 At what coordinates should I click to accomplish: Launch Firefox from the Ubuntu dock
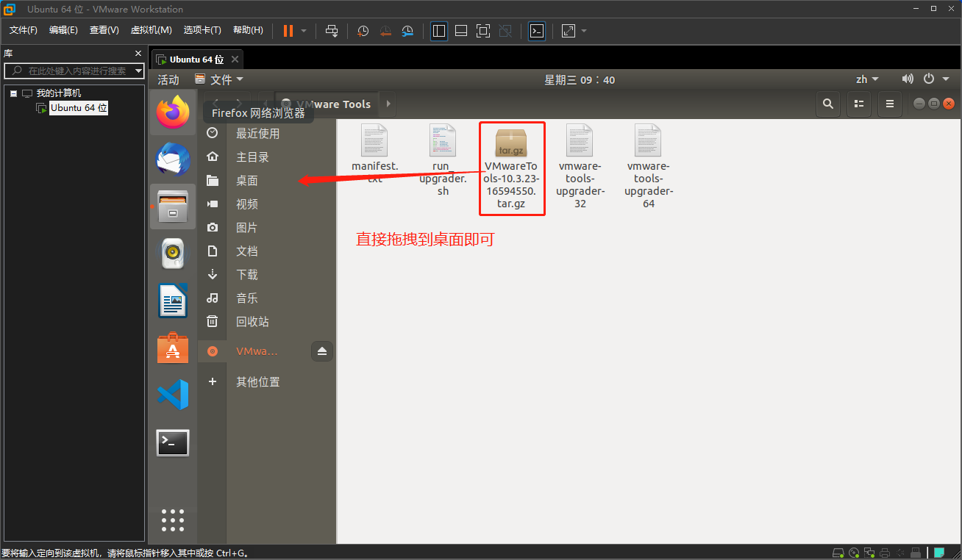173,112
